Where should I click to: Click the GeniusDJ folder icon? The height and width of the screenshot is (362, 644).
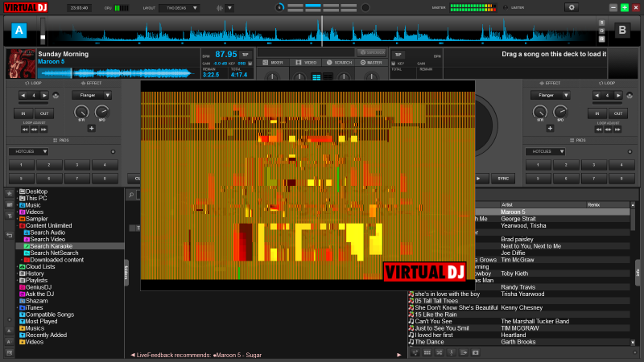pos(23,287)
